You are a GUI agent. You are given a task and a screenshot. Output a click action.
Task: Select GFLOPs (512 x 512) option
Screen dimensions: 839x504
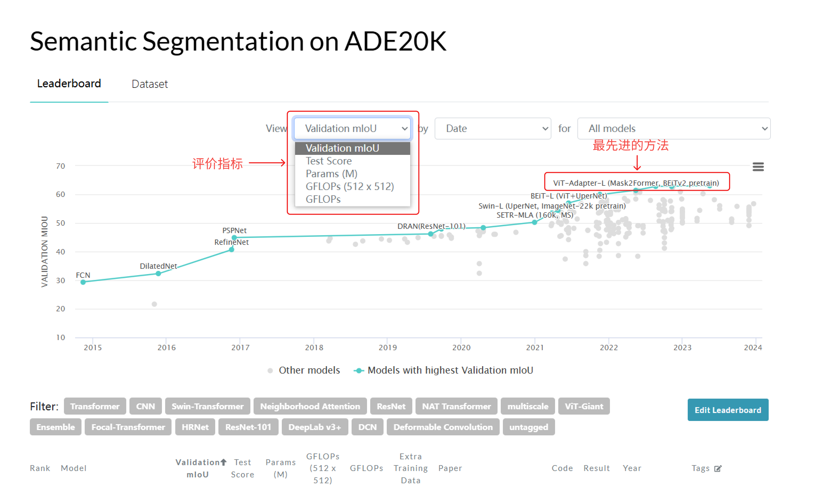pos(349,187)
